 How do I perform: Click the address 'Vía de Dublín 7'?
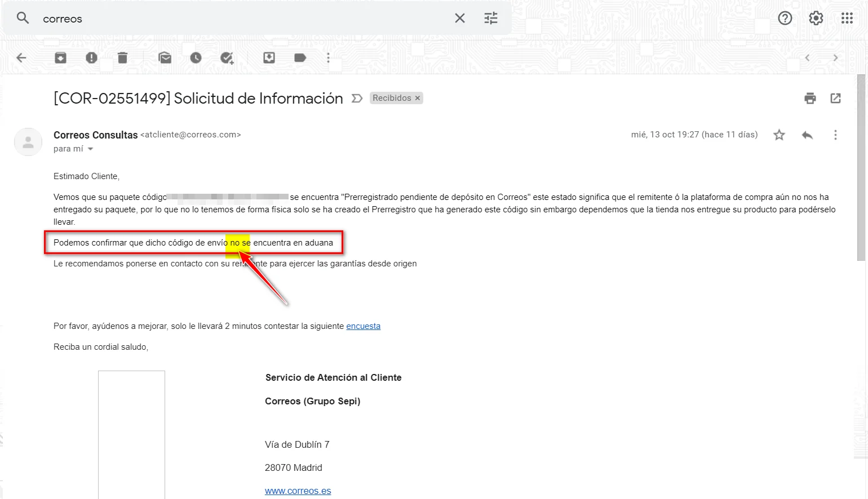[x=297, y=444]
